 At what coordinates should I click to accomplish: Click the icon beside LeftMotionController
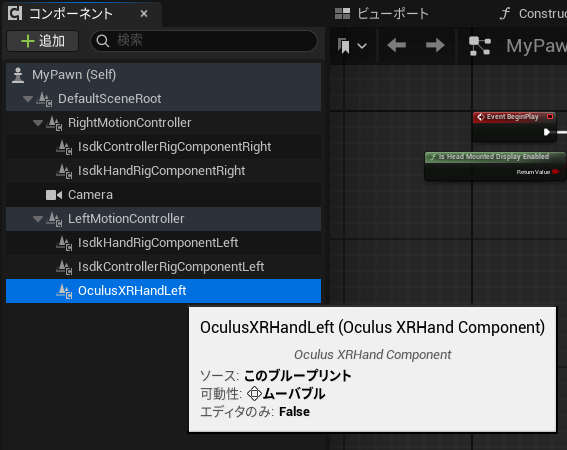click(x=55, y=219)
